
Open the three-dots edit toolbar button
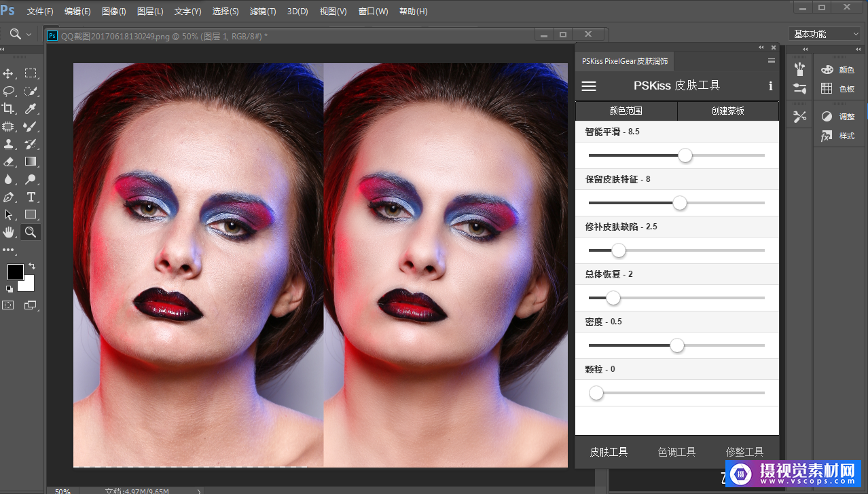9,250
